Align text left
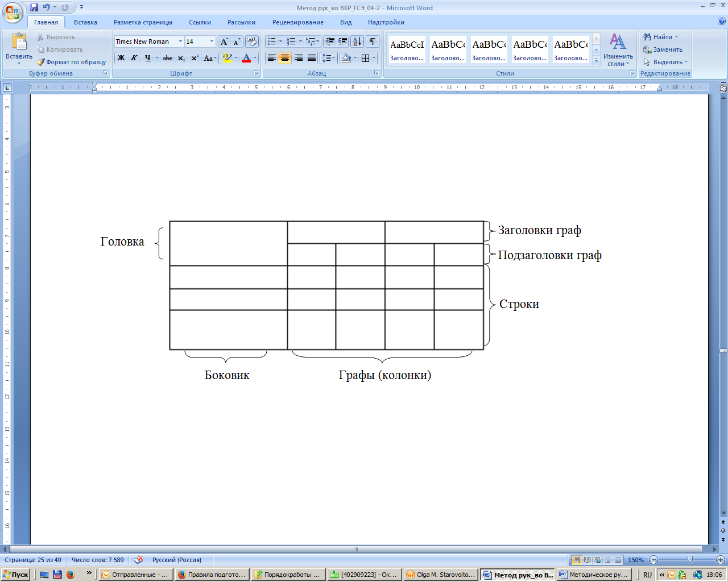This screenshot has width=728, height=582. tap(272, 58)
